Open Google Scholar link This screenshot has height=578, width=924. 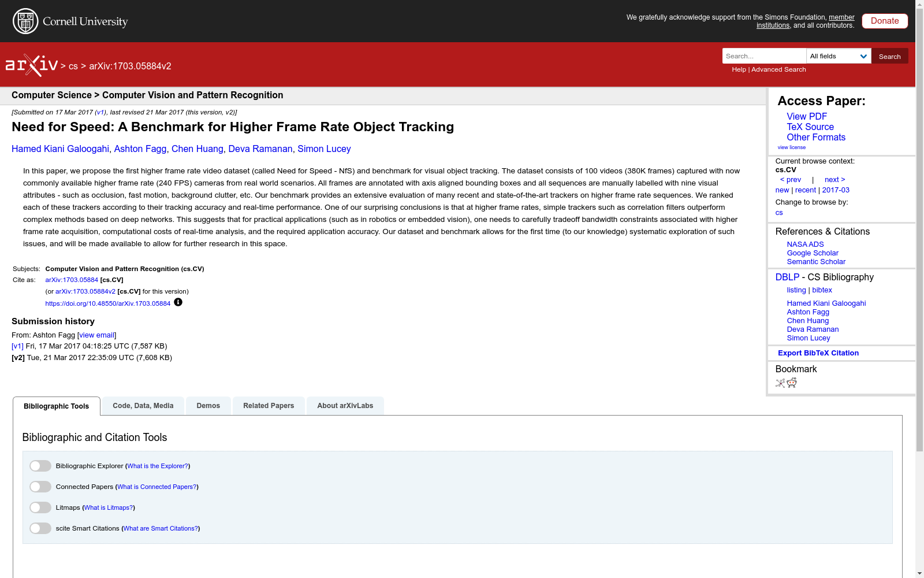(813, 253)
